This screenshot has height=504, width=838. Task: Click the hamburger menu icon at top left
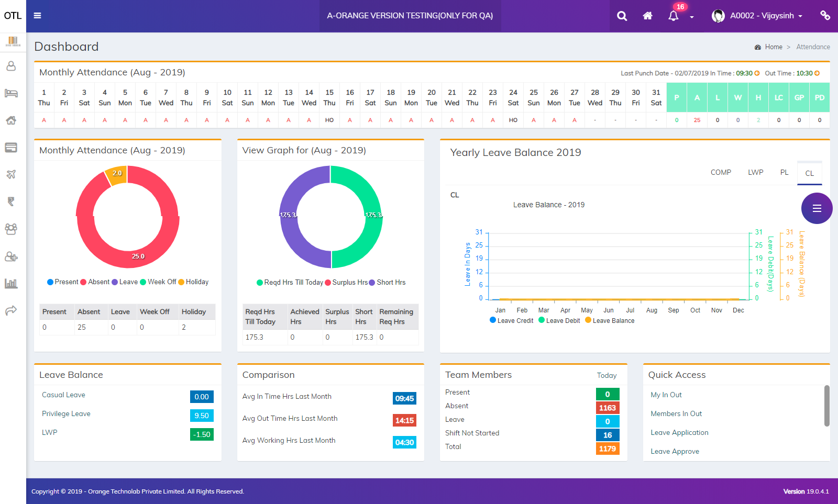tap(37, 16)
